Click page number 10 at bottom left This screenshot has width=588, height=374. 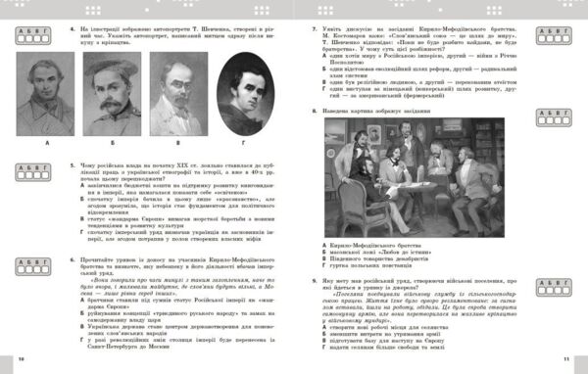pyautogui.click(x=22, y=359)
